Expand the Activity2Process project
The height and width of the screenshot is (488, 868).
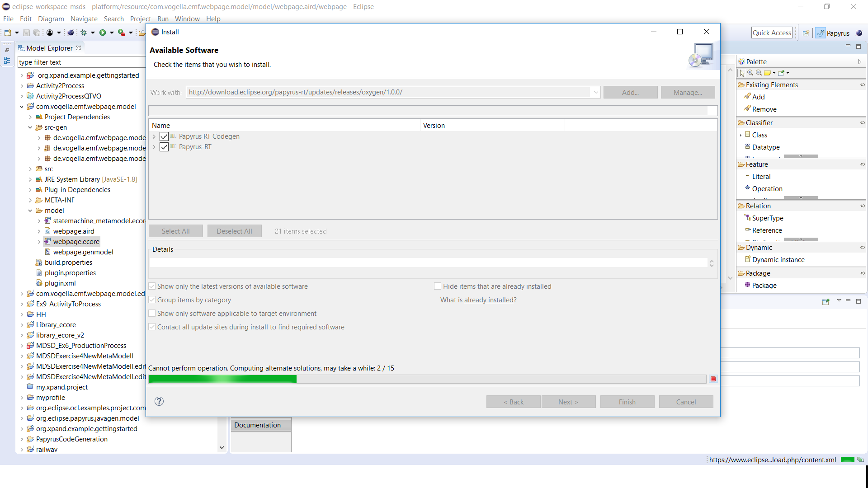pyautogui.click(x=21, y=86)
